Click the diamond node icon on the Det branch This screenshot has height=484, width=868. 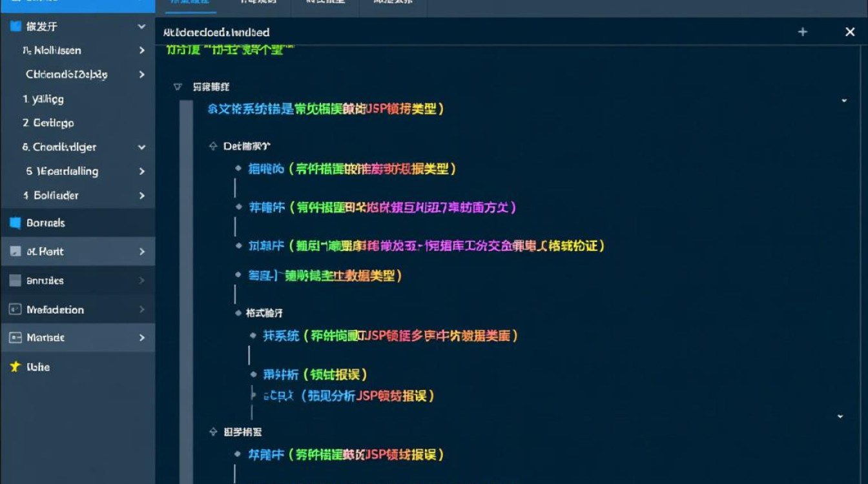212,146
